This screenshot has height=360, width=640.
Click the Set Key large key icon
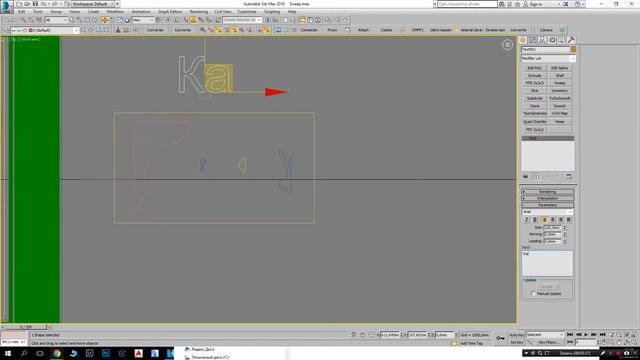[500, 338]
